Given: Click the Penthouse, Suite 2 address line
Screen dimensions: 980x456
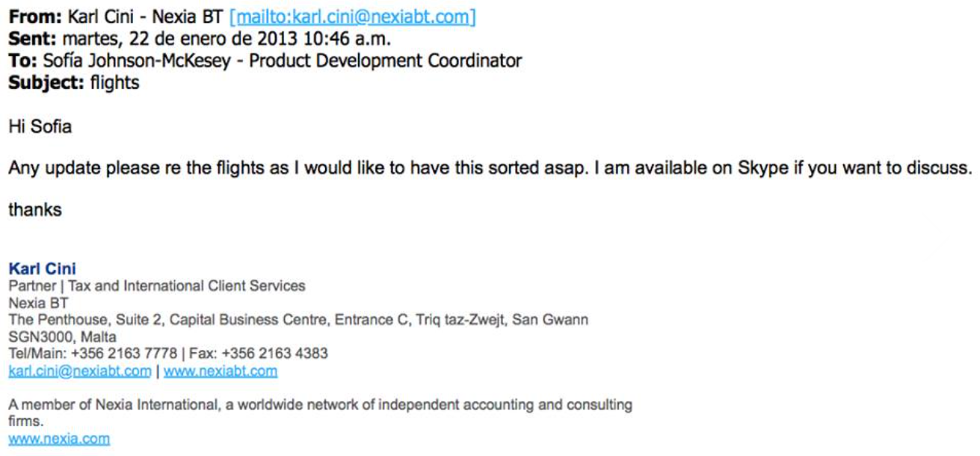Looking at the screenshot, I should tap(298, 320).
